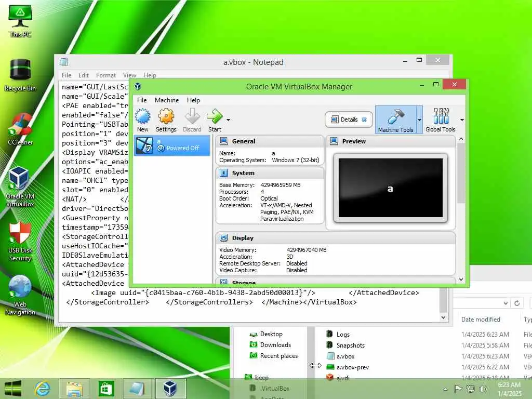Open File Explorer taskbar button

pos(74,389)
